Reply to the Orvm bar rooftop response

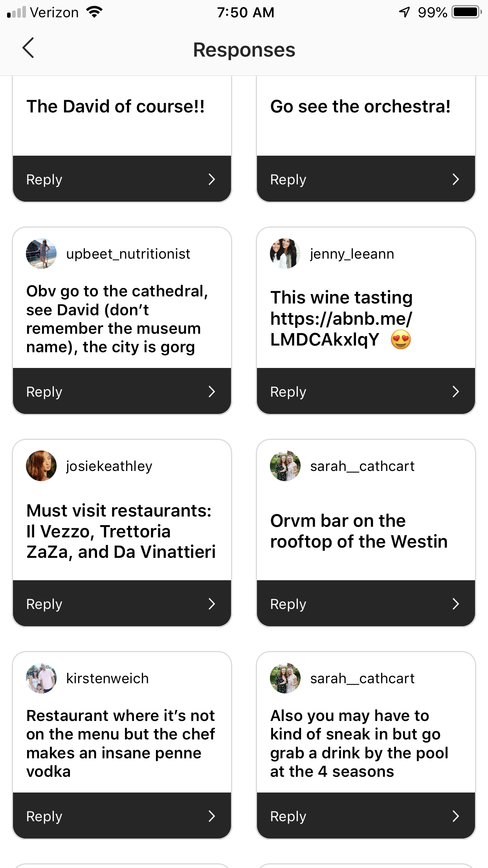366,604
